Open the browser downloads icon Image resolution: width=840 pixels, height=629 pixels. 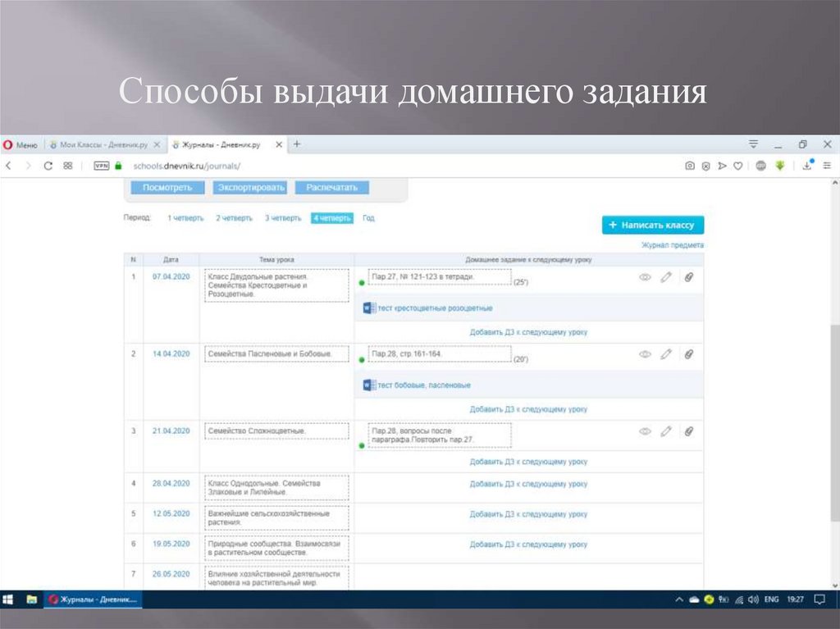pos(807,165)
